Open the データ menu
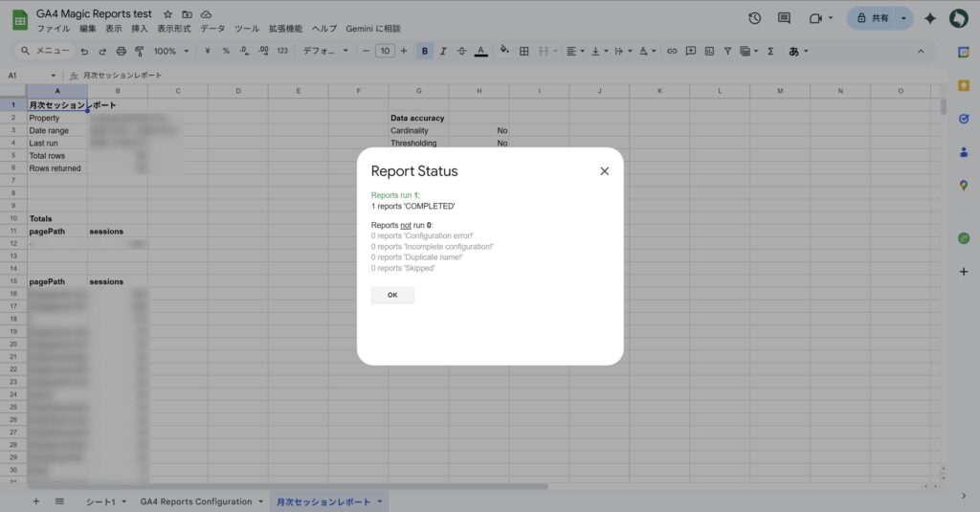Viewport: 980px width, 512px height. click(212, 29)
